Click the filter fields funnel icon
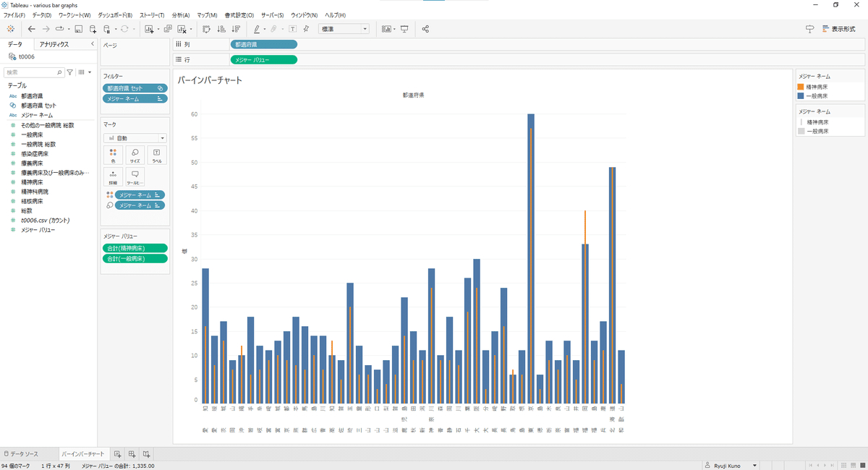Screen dimensions: 868x470 pyautogui.click(x=70, y=72)
